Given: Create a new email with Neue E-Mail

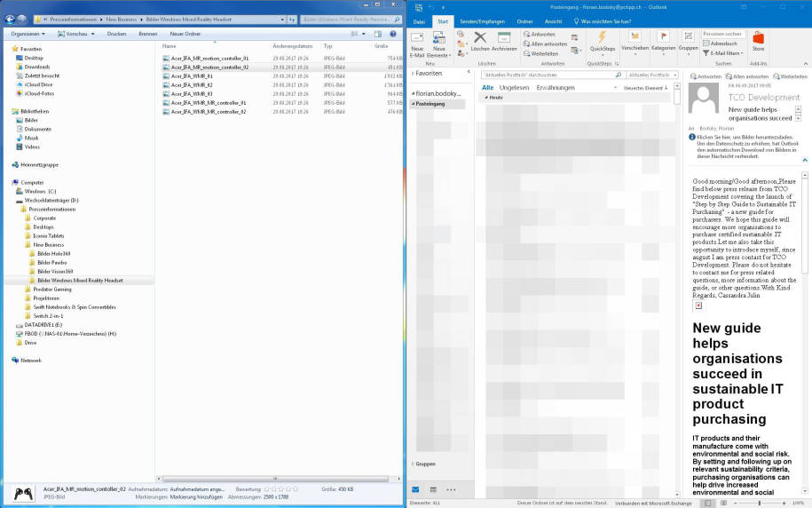Looking at the screenshot, I should pos(417,44).
